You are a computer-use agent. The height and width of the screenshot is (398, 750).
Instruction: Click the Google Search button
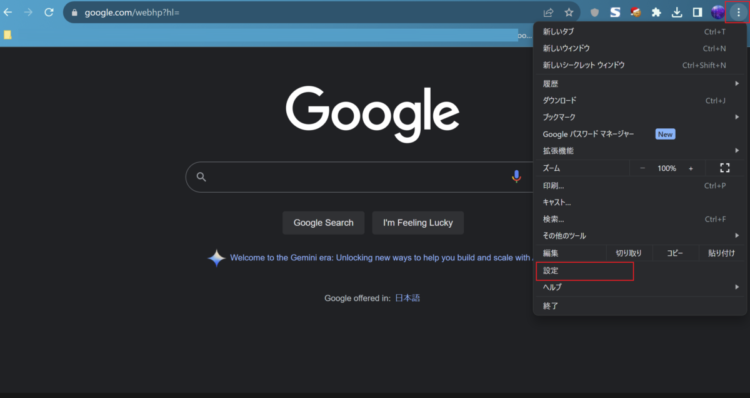[323, 223]
